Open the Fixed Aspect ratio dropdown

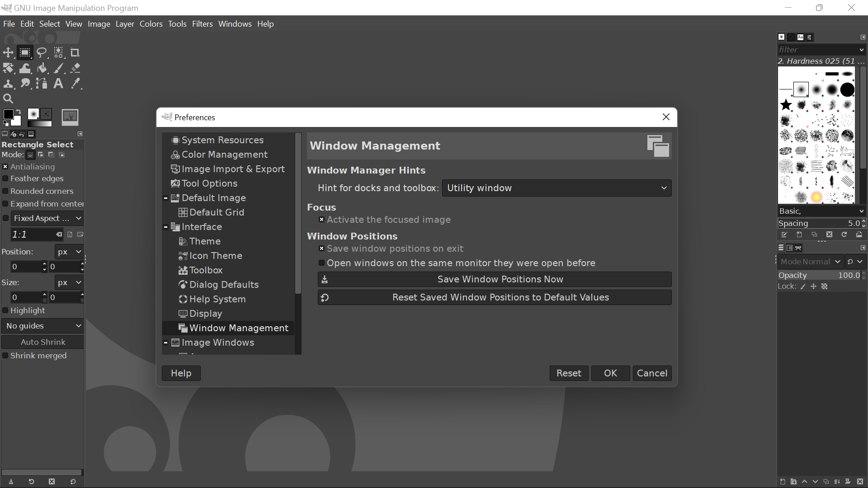tap(47, 218)
